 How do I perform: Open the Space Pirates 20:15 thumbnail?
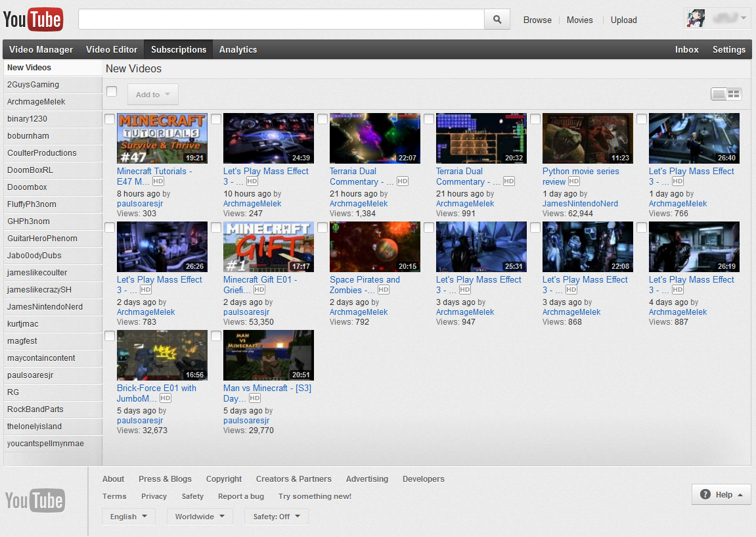pos(375,247)
